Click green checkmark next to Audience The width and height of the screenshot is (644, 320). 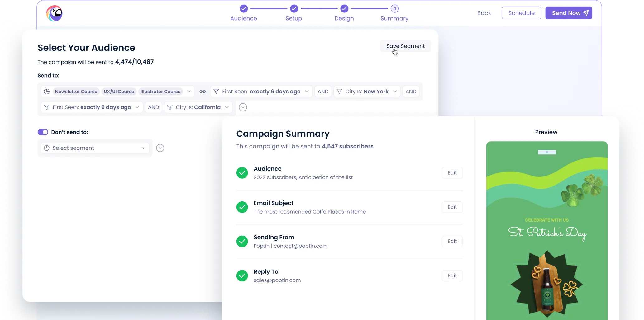tap(242, 173)
